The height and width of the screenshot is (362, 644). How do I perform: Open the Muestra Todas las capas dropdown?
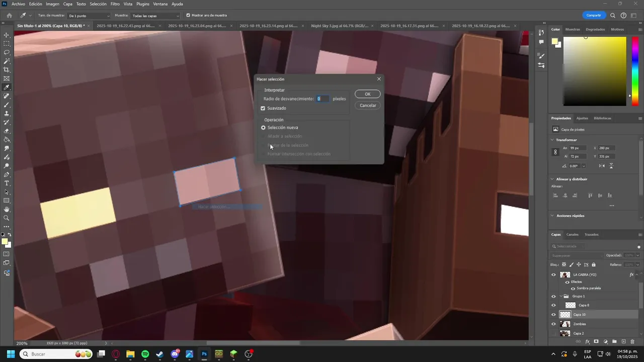click(x=155, y=16)
